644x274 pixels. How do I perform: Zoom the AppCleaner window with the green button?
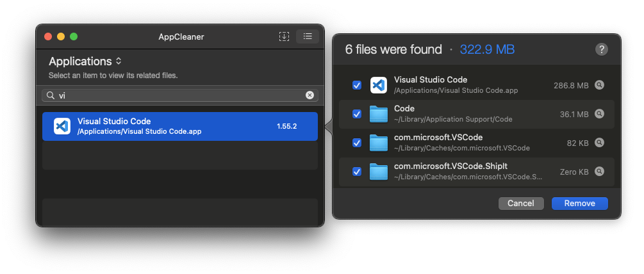[x=74, y=36]
